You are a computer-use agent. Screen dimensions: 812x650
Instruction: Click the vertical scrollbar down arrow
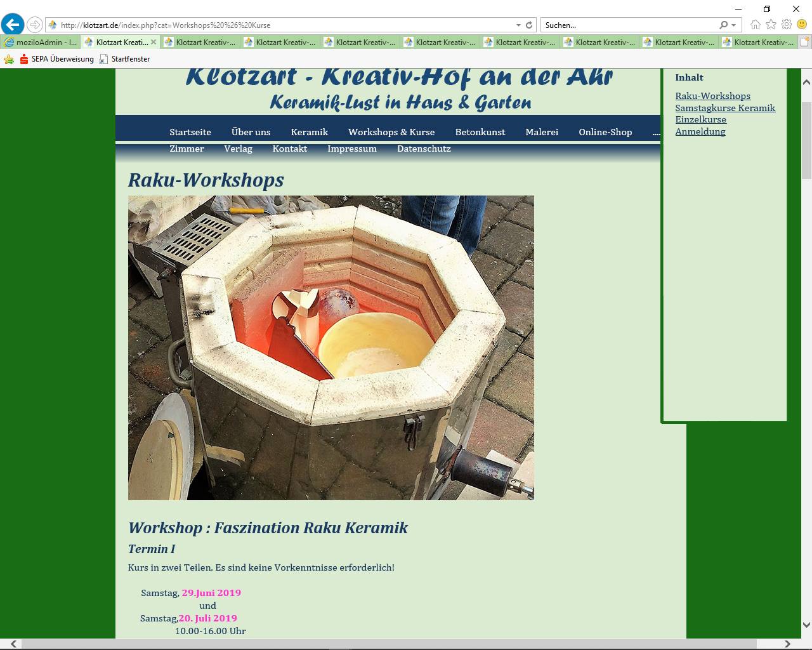click(806, 625)
